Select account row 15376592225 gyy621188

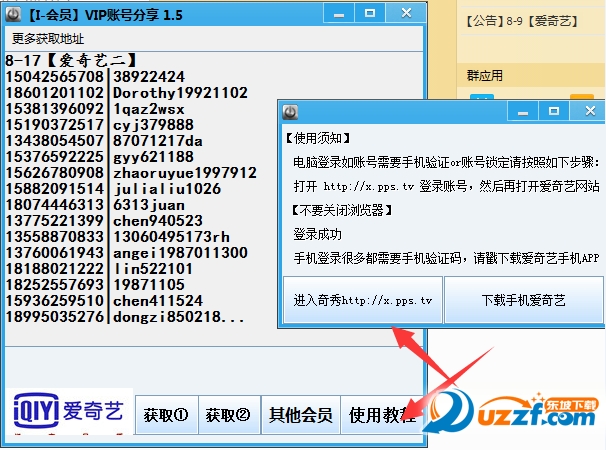(100, 157)
